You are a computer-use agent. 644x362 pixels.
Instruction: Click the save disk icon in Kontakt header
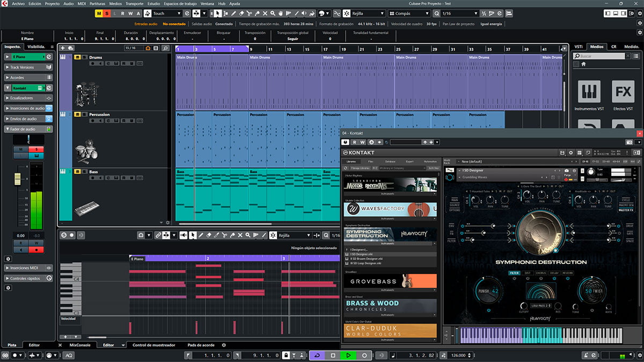tap(562, 153)
